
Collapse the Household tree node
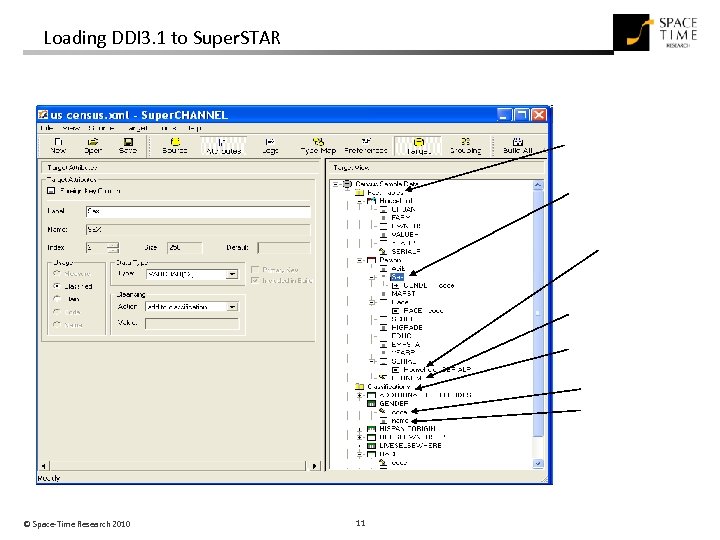click(360, 201)
